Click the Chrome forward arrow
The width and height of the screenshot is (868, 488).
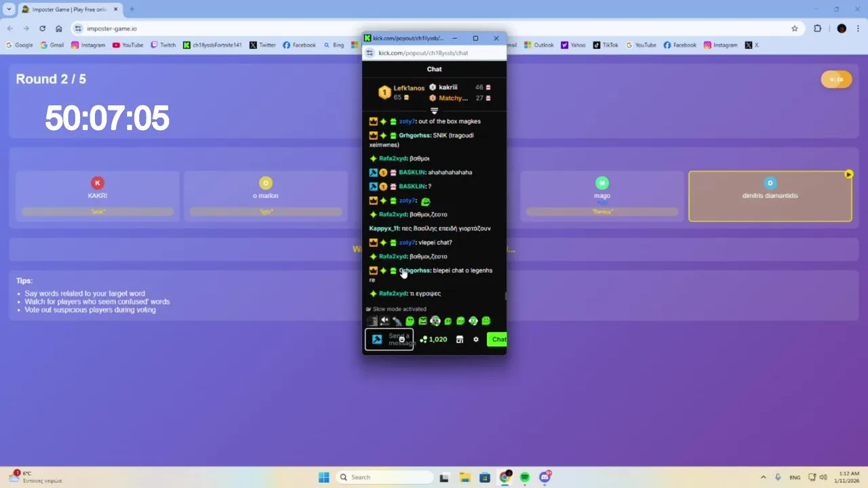pyautogui.click(x=26, y=28)
